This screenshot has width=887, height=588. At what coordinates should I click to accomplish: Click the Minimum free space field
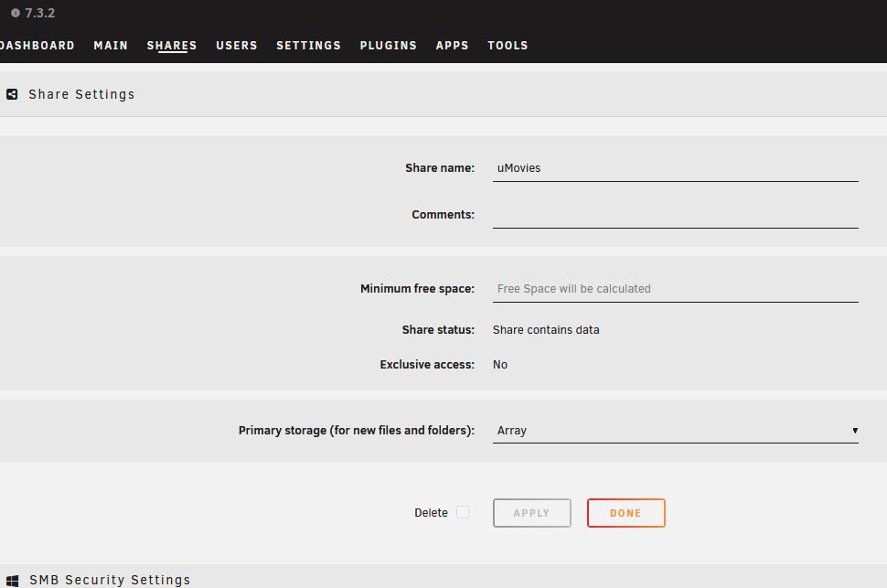676,289
